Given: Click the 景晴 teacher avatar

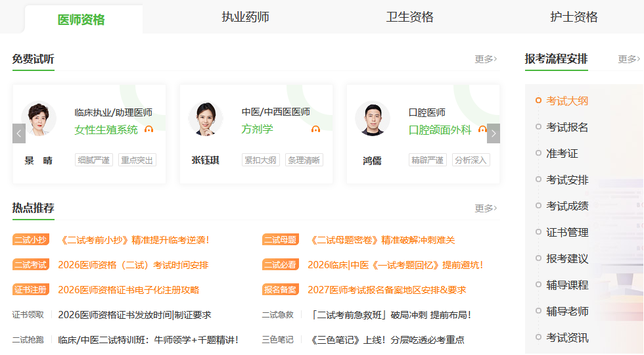Looking at the screenshot, I should [x=39, y=118].
